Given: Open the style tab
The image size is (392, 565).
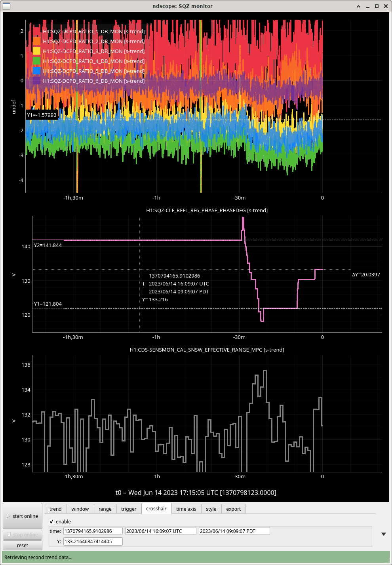Looking at the screenshot, I should [211, 509].
